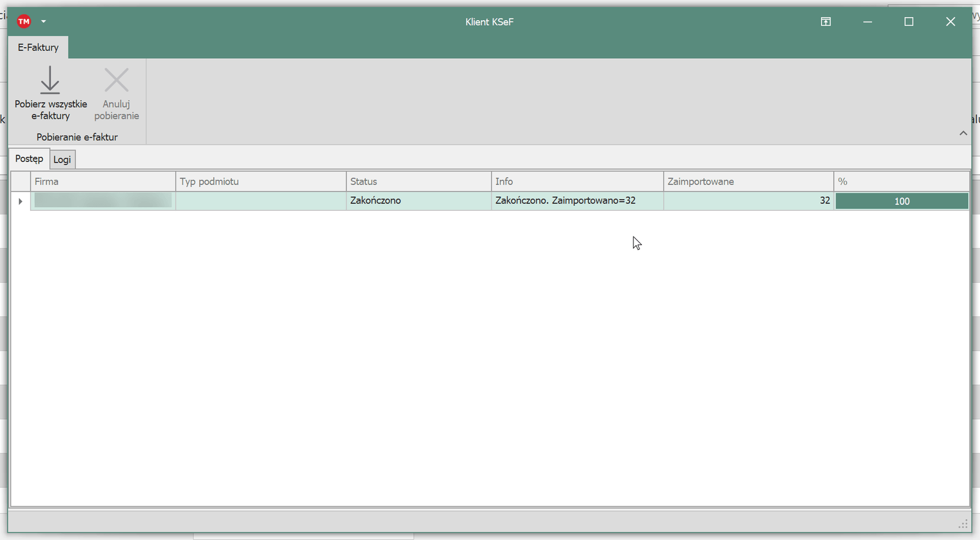Expand the row using the triangle indicator
The width and height of the screenshot is (980, 540).
pos(20,201)
